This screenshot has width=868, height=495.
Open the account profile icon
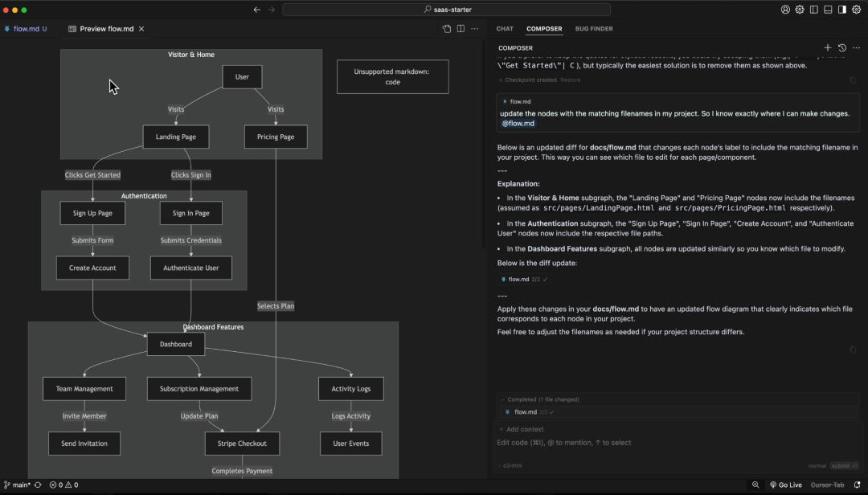(785, 10)
